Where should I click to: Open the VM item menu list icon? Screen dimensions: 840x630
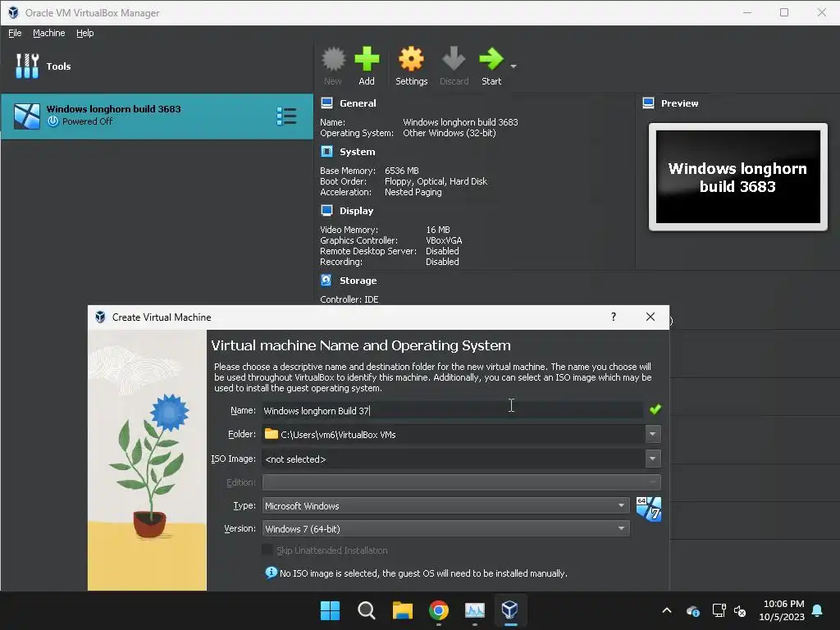tap(286, 116)
